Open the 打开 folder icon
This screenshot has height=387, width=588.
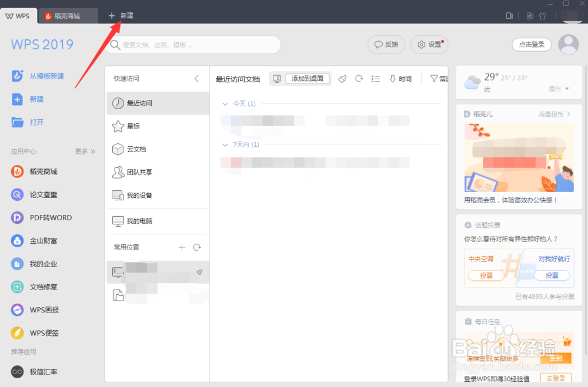[x=17, y=122]
